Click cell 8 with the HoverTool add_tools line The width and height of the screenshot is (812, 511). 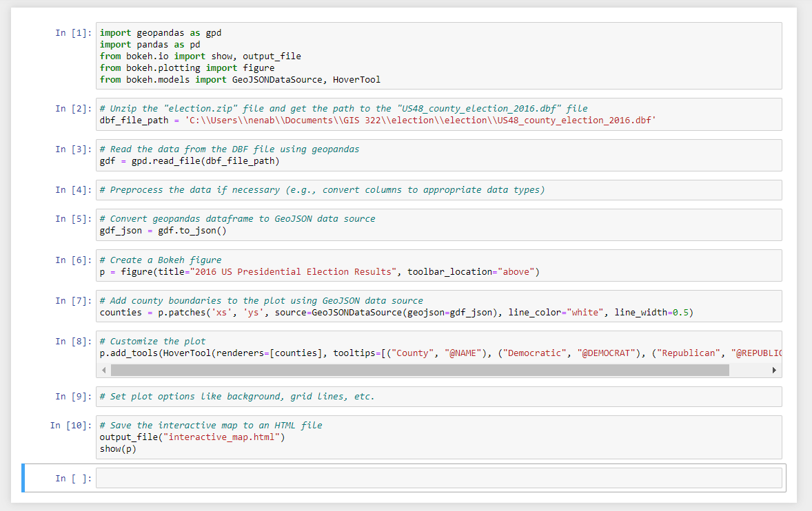[438, 354]
